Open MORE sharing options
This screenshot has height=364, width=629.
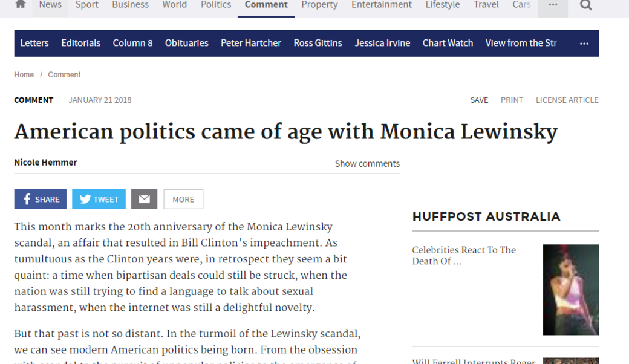[183, 199]
